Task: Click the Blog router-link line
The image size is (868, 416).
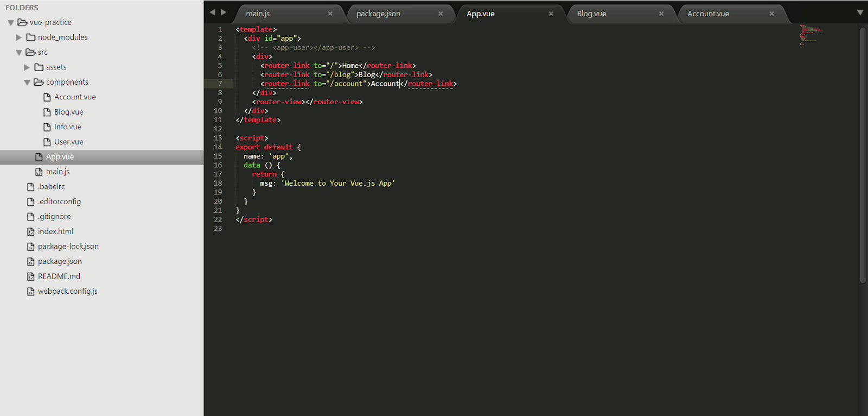Action: pyautogui.click(x=346, y=75)
